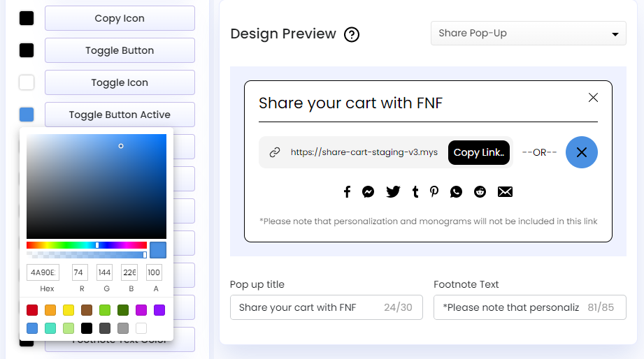
Task: Click the Hex color value field
Action: (42, 272)
